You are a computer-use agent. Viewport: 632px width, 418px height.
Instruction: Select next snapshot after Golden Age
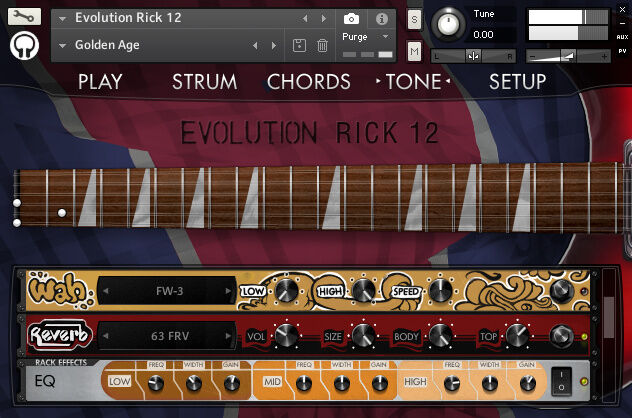[274, 46]
